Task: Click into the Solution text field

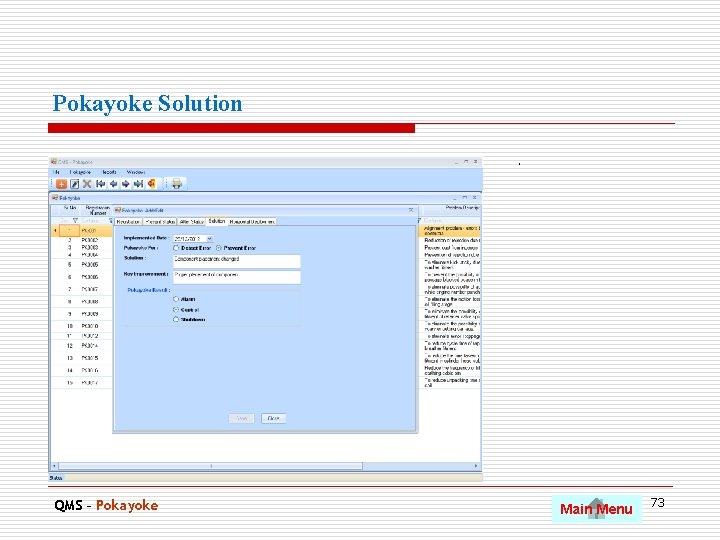Action: tap(236, 261)
